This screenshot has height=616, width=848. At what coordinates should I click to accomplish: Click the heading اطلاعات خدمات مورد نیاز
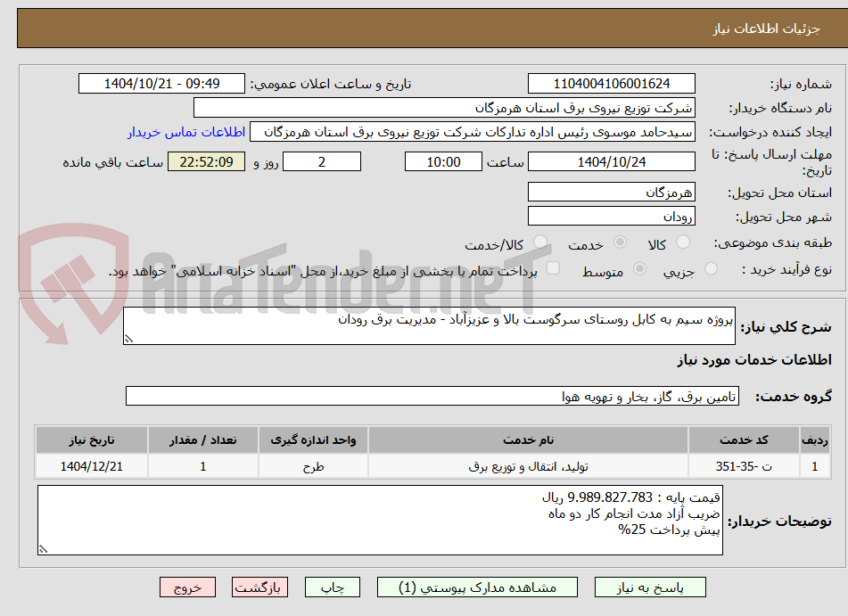click(754, 359)
